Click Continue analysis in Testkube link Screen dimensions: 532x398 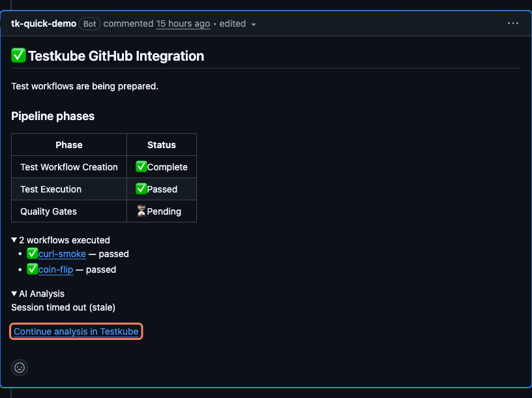(76, 331)
